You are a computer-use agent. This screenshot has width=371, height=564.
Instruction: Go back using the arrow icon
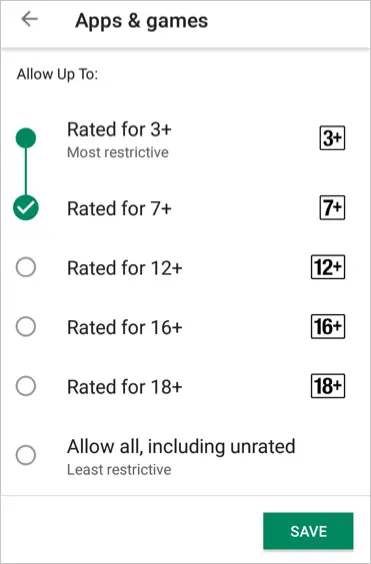[30, 19]
